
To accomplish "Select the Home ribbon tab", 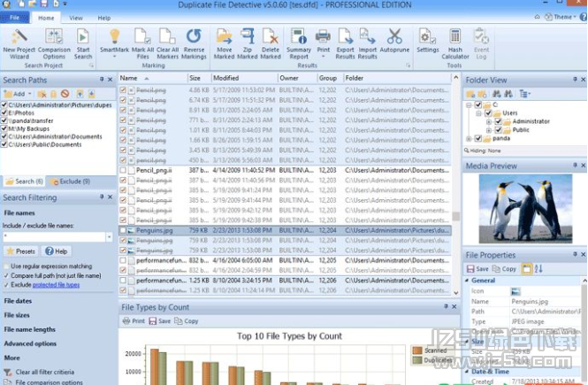I will pos(46,18).
